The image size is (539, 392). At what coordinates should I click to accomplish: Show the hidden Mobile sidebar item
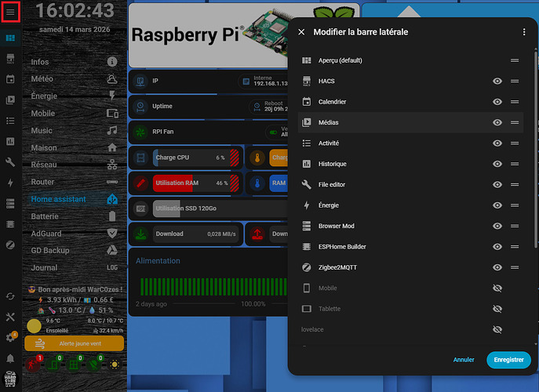click(x=497, y=288)
